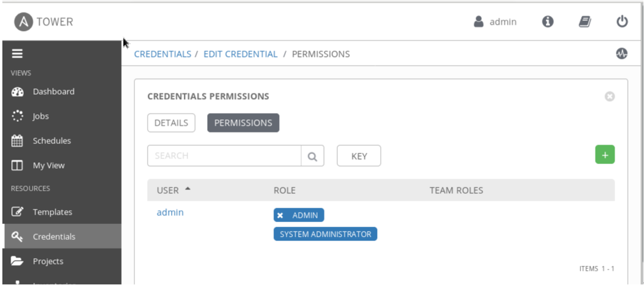Navigate to CREDENTIALS breadcrumb
This screenshot has height=285, width=644.
pyautogui.click(x=163, y=54)
